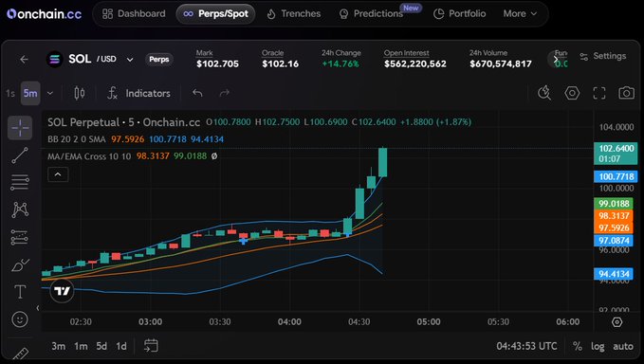The image size is (644, 364).
Task: Set the range to 3m
Action: pos(58,346)
